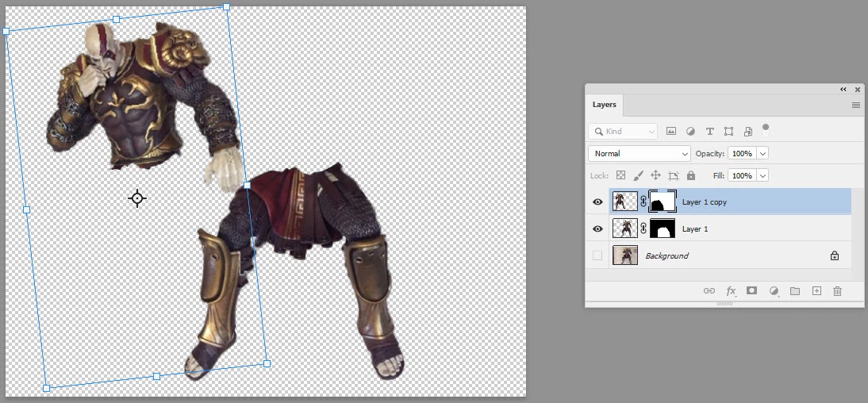Select Layer 1 copy mask thumbnail
This screenshot has width=868, height=403.
click(x=663, y=201)
